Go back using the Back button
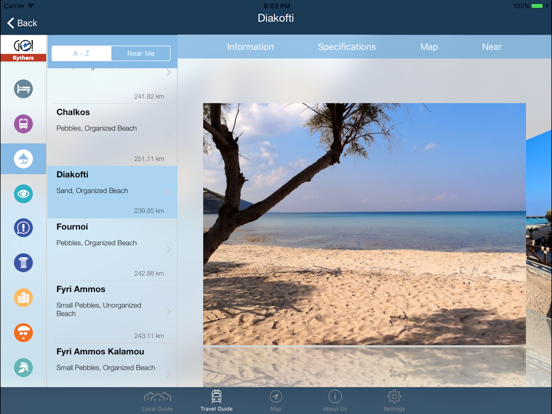Viewport: 552px width, 414px height. (x=22, y=23)
